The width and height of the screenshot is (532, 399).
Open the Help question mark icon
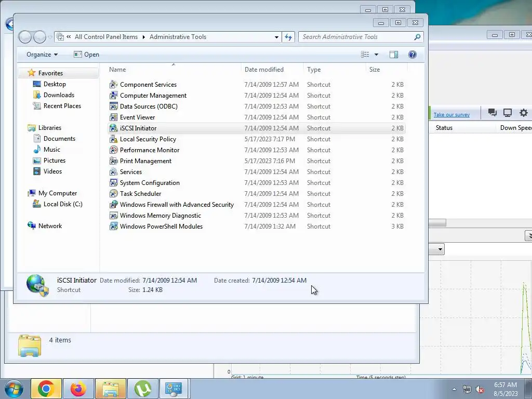(412, 55)
